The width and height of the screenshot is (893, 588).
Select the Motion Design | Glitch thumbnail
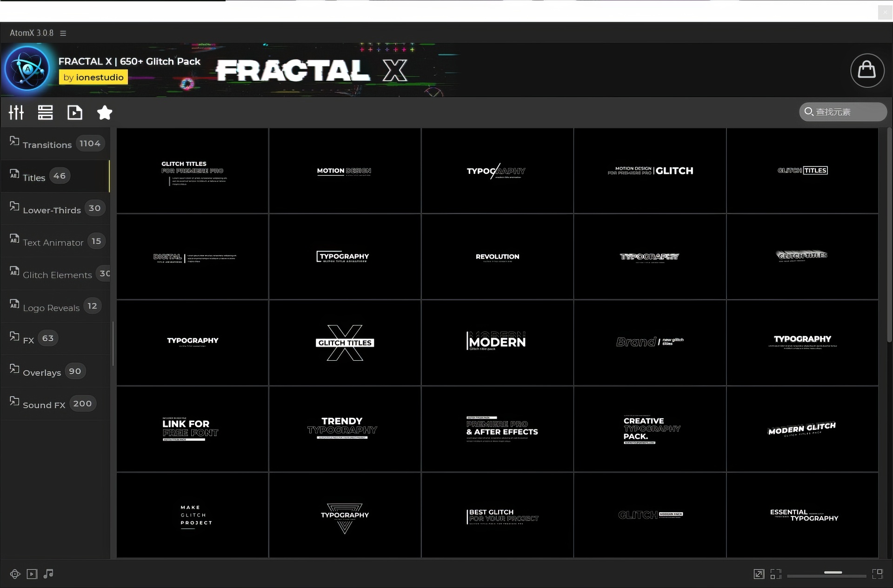(x=650, y=171)
